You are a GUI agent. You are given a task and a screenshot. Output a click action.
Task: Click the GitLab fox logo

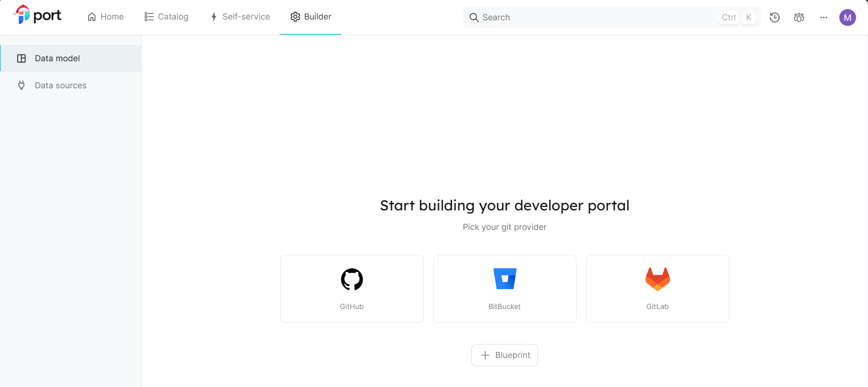tap(657, 279)
